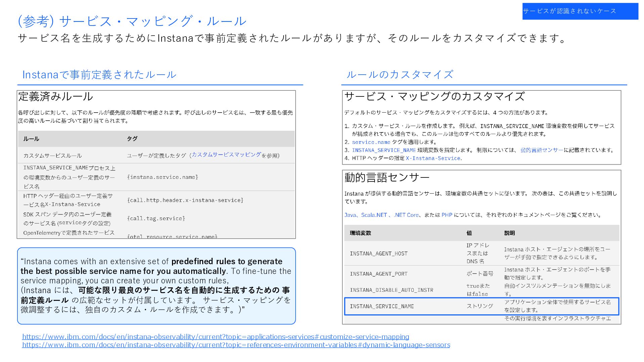Viewport: 644px width, 362px height.
Task: Click the タグ column header
Action: [x=132, y=138]
